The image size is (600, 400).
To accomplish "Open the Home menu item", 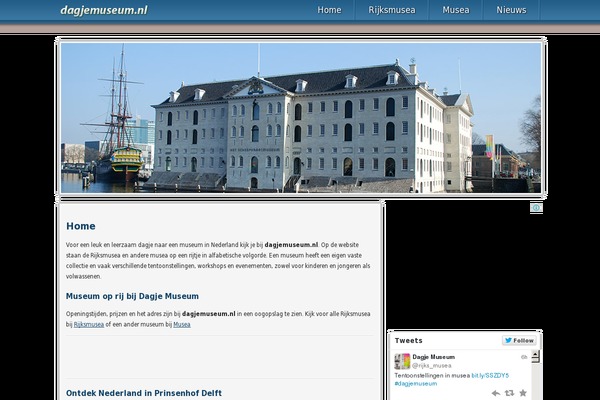I will point(329,10).
